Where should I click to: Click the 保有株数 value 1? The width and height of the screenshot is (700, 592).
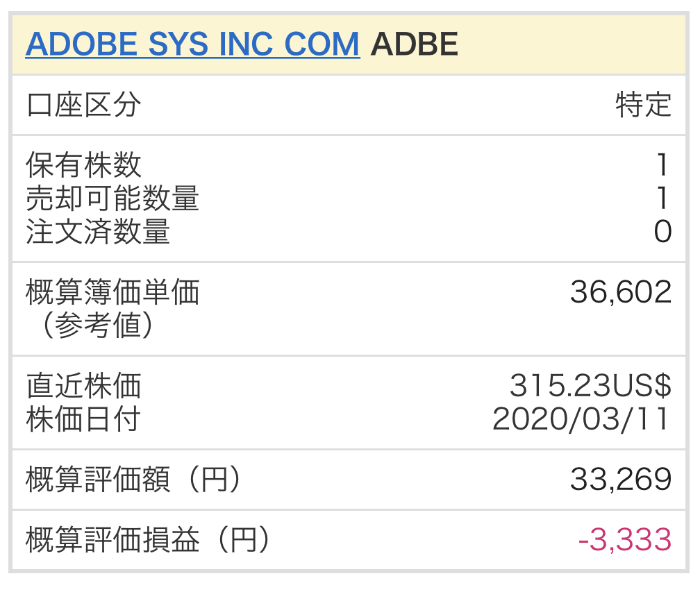(x=663, y=164)
